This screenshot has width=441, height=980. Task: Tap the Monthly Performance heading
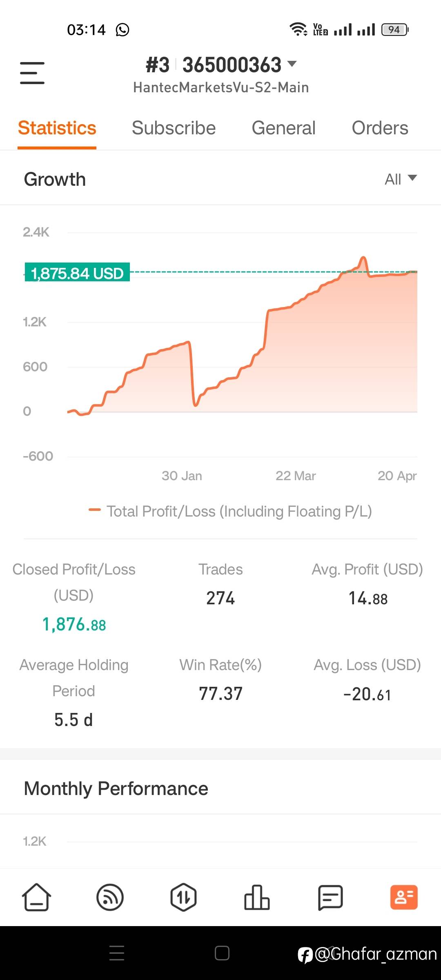click(x=116, y=788)
